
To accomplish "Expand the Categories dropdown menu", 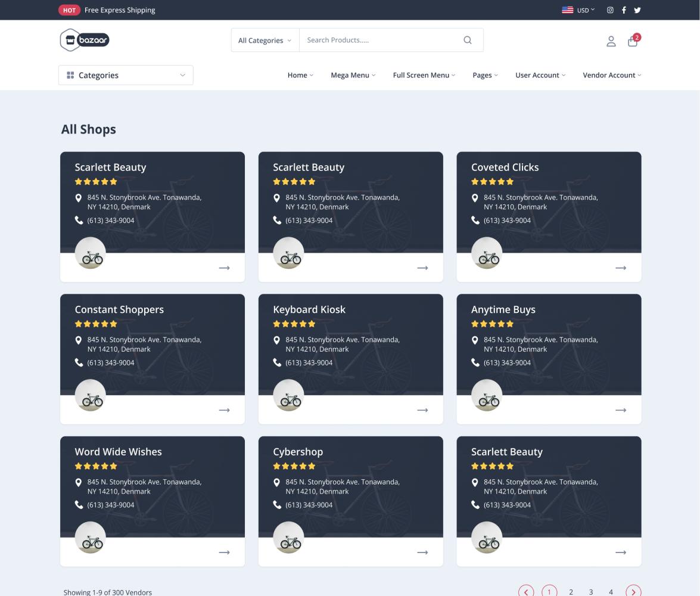I will click(x=126, y=75).
